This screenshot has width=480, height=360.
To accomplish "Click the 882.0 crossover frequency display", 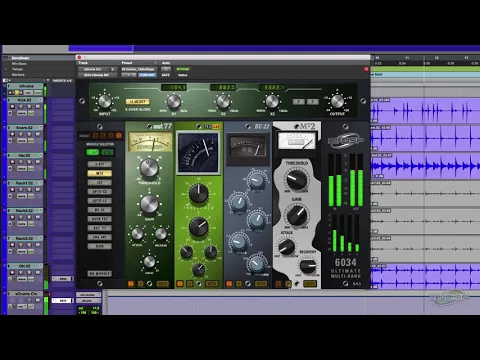I will (x=223, y=87).
